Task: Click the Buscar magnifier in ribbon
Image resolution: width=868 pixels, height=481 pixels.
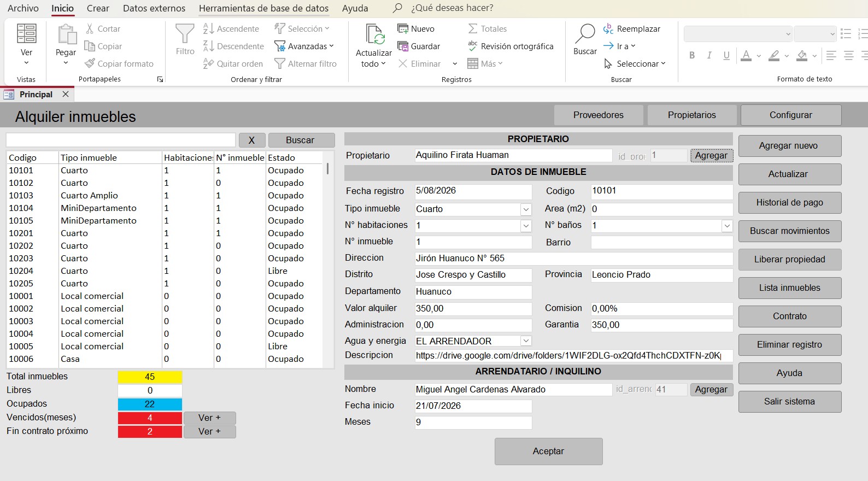Action: tap(585, 34)
